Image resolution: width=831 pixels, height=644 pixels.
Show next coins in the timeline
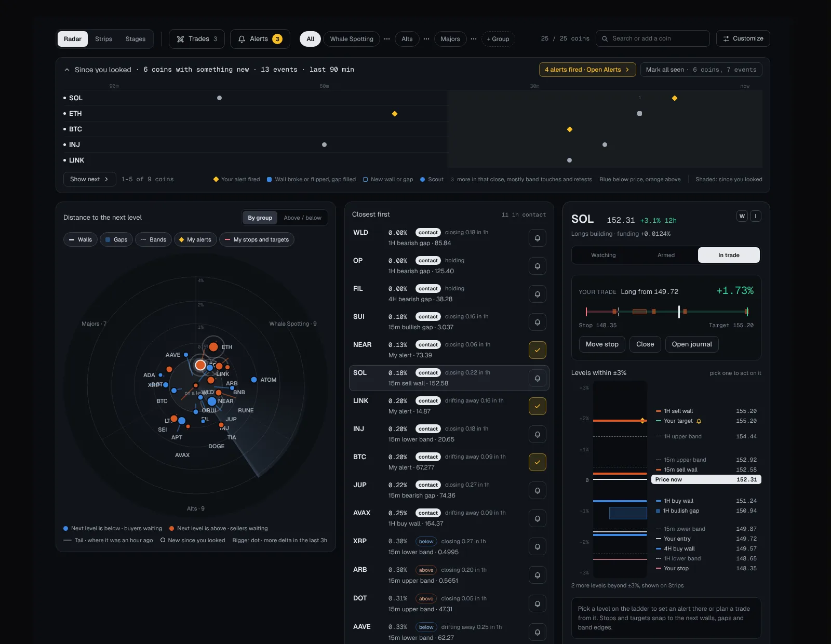pos(89,179)
